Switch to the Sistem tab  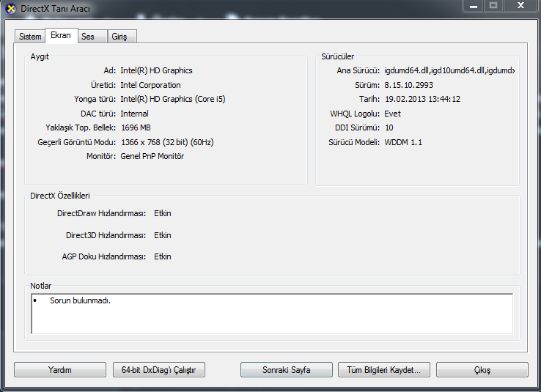(x=30, y=37)
